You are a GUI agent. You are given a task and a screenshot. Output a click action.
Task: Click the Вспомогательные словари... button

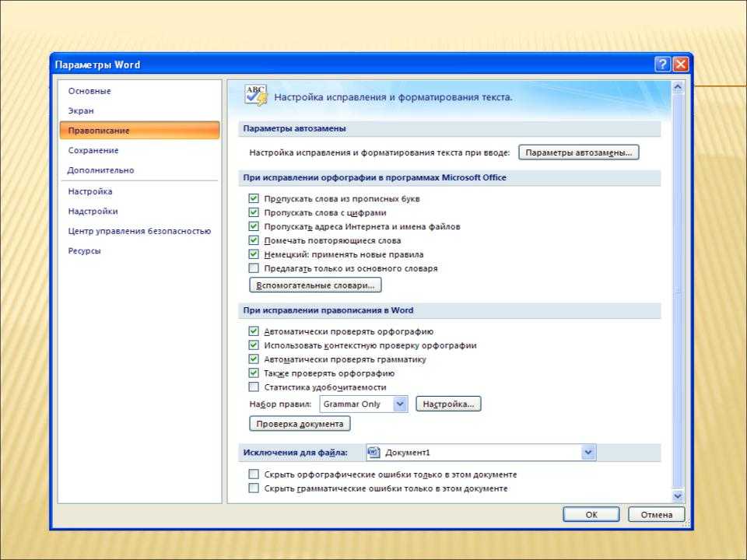(315, 285)
